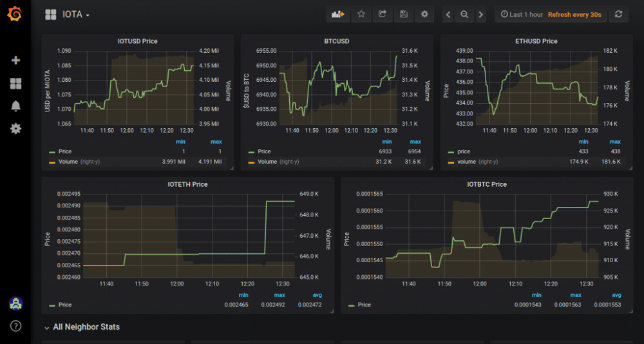Shift time range forward
Viewport: 644px width, 344px height.
(480, 14)
